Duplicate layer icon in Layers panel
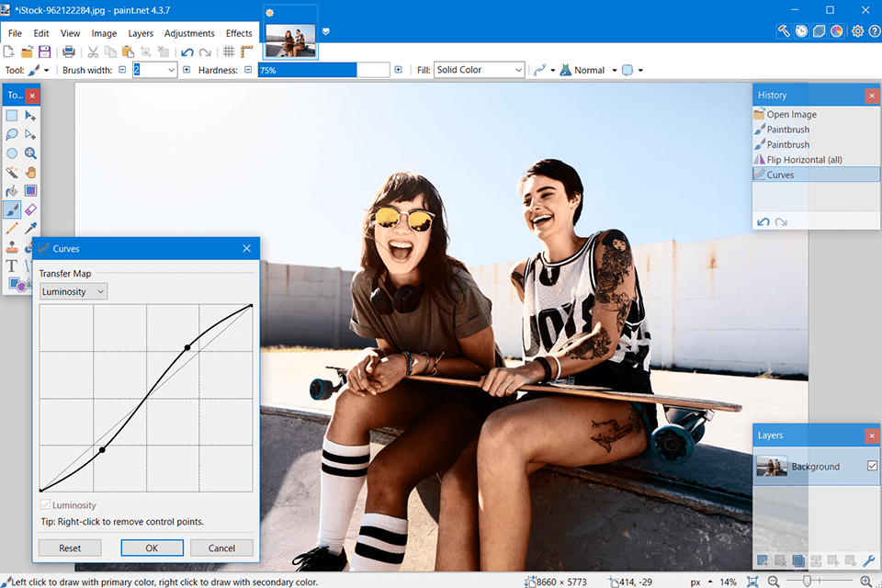This screenshot has width=882, height=588. tap(797, 560)
